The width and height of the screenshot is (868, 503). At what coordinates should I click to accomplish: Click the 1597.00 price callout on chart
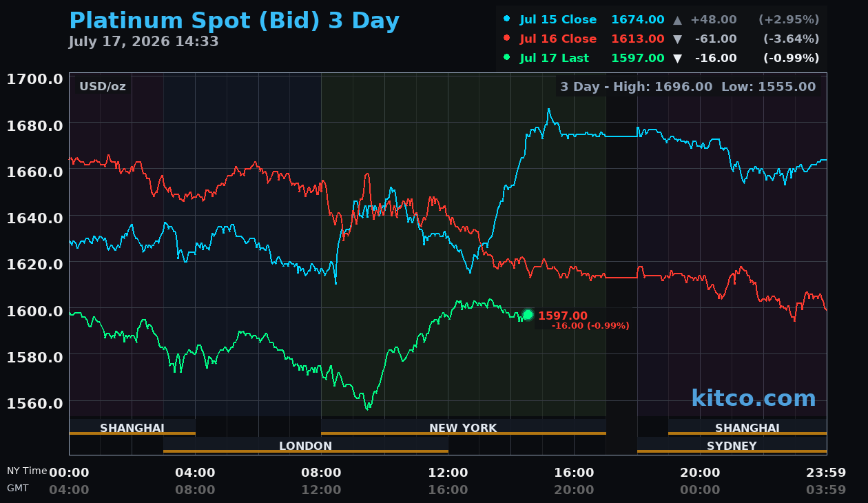coord(563,316)
